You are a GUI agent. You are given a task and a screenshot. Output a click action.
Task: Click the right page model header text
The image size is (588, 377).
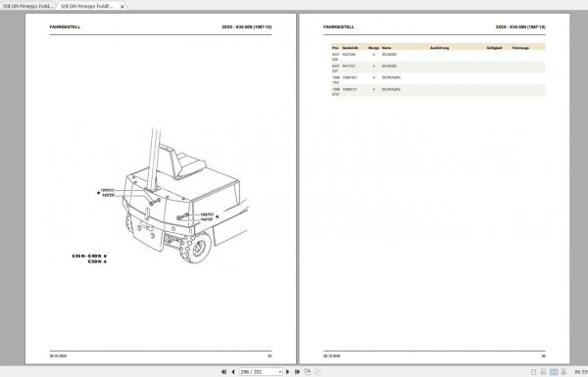[520, 27]
